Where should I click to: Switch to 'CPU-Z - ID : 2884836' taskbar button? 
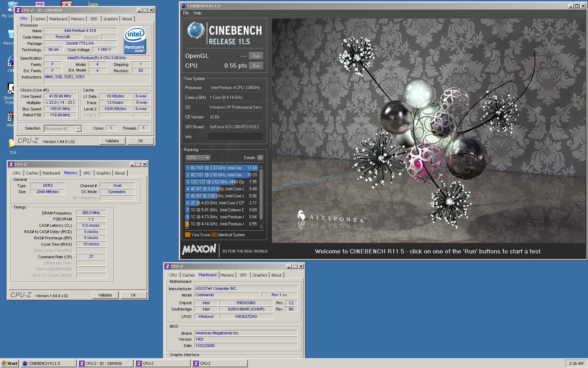click(x=105, y=363)
